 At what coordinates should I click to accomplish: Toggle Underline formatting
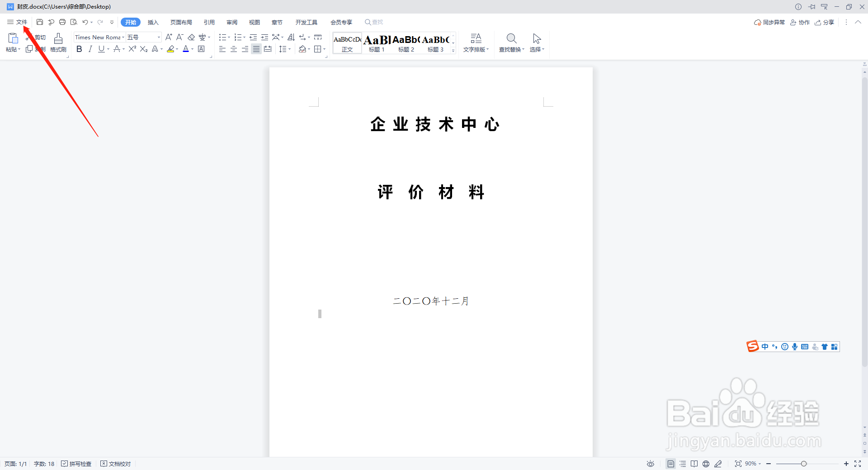(x=101, y=49)
